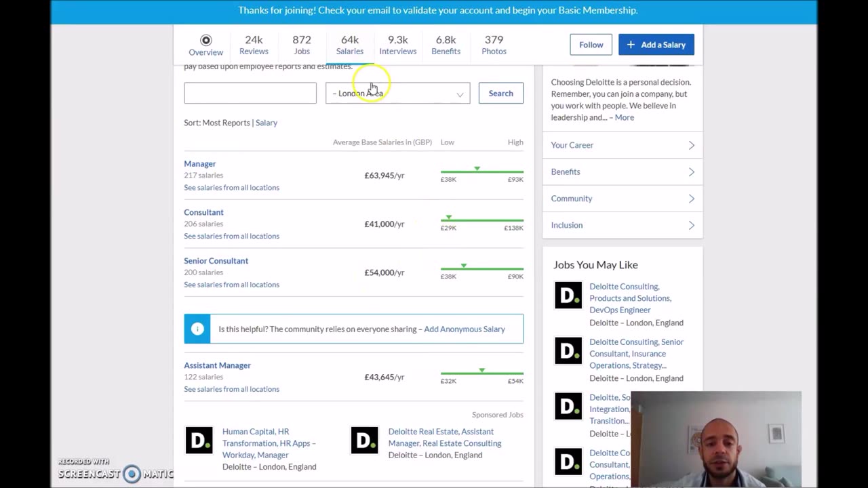
Task: Click the salary Search button
Action: click(501, 93)
